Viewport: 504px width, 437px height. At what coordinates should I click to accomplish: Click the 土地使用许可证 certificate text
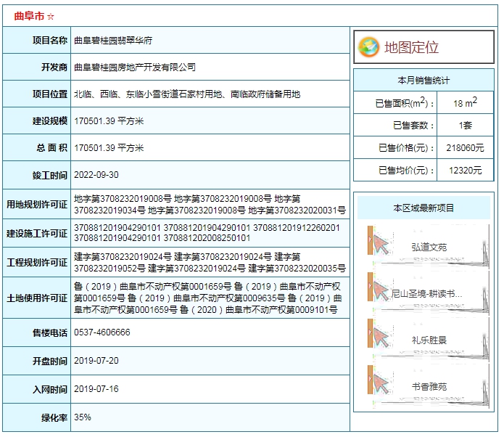tap(207, 298)
